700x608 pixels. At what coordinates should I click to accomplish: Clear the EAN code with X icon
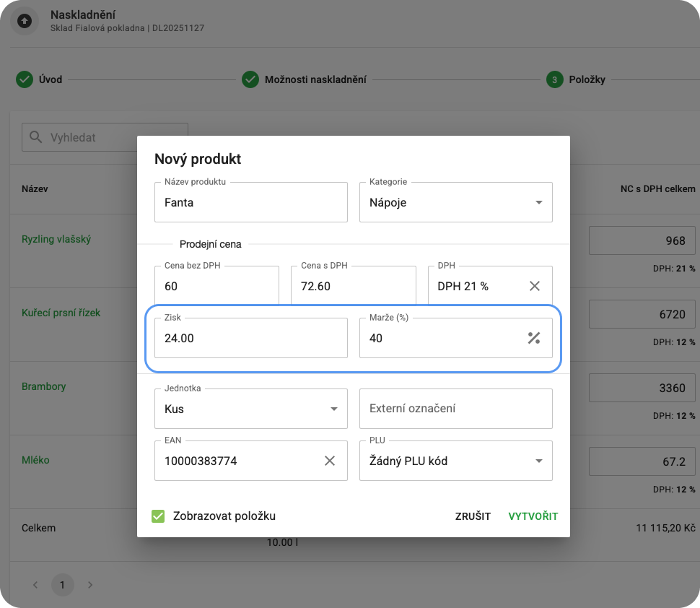point(330,461)
